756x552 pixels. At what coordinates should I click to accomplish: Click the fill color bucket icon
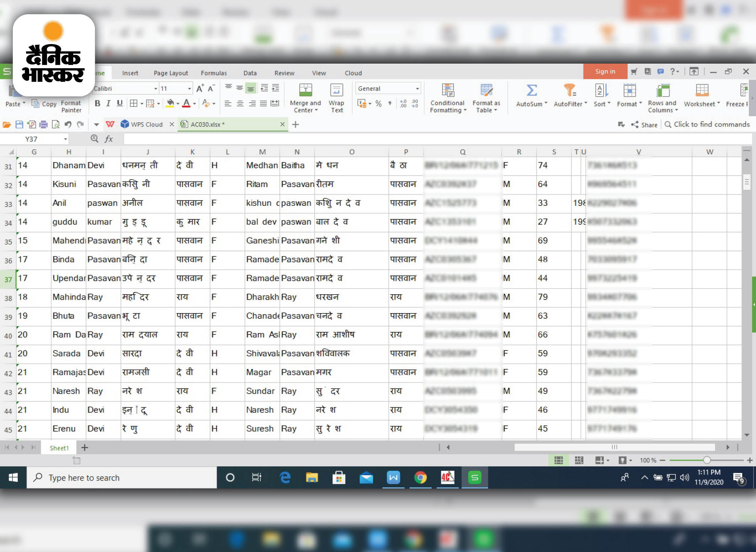pyautogui.click(x=170, y=103)
